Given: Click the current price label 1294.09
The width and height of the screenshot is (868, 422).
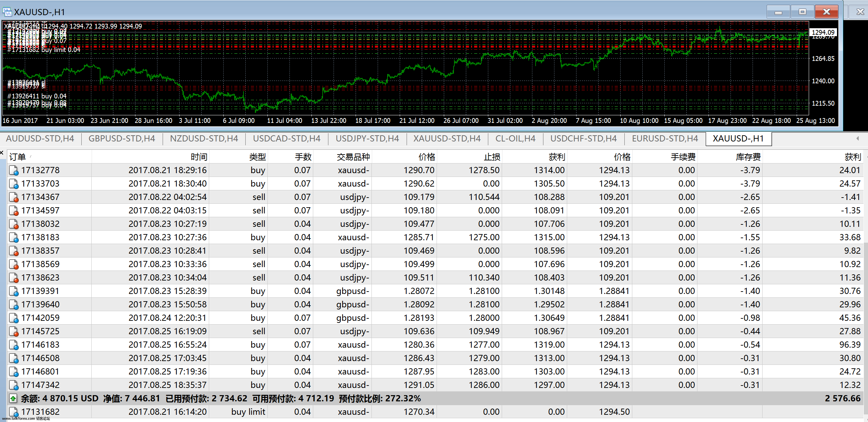Looking at the screenshot, I should [x=823, y=32].
